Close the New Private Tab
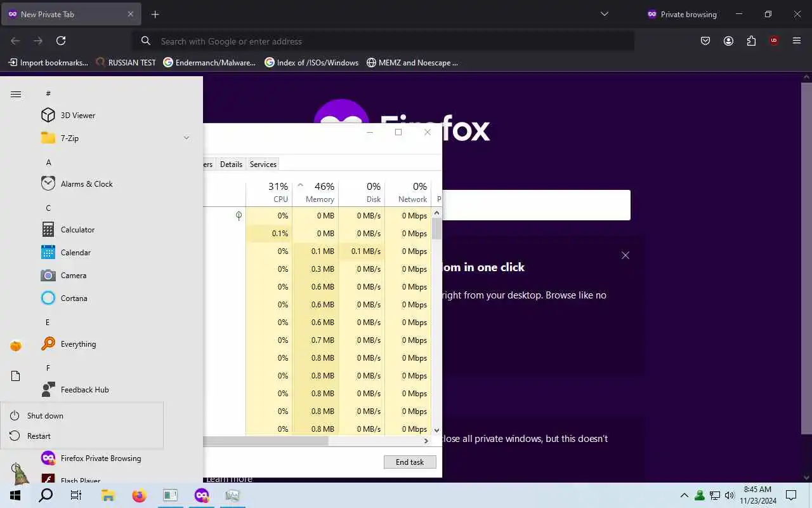 point(131,14)
